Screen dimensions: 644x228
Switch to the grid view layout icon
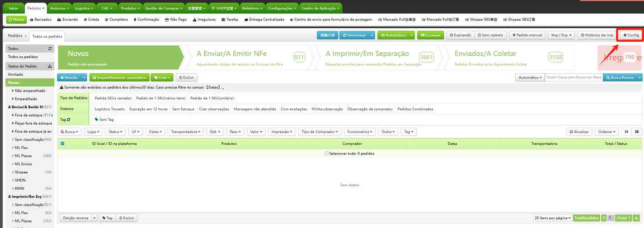tap(626, 132)
